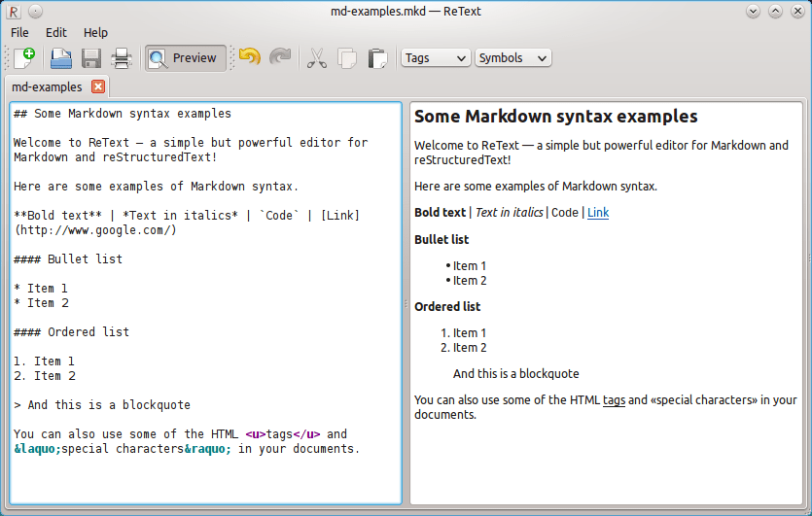
Task: Close the md-examples tab
Action: click(98, 86)
